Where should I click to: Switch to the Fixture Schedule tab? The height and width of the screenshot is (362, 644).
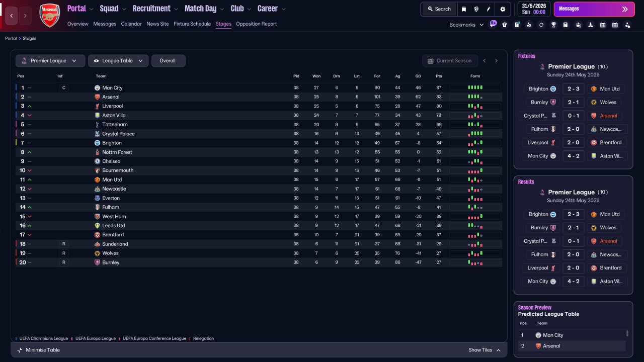click(192, 24)
